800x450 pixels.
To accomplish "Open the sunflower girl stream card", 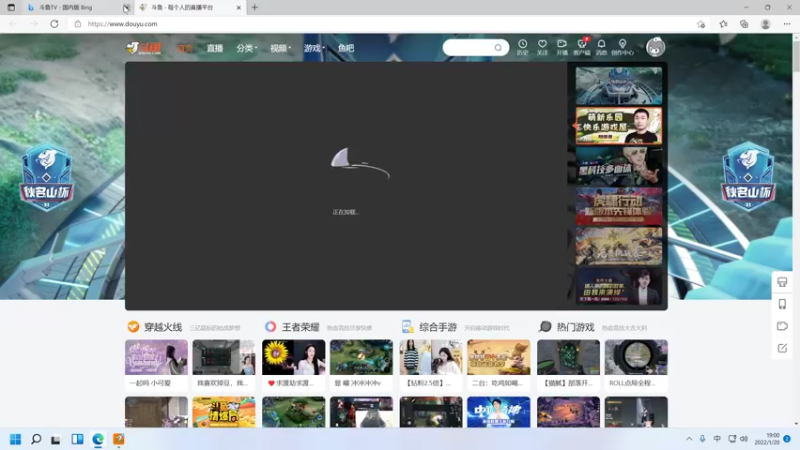I will (293, 364).
